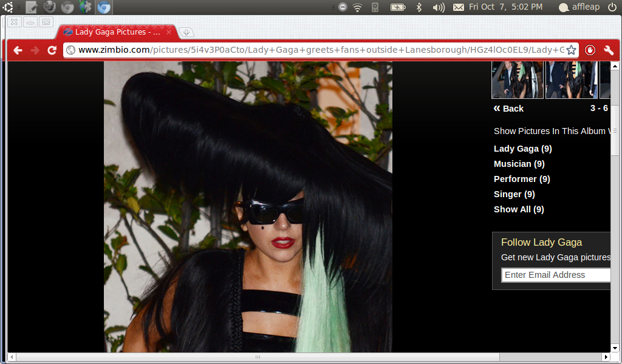The height and width of the screenshot is (364, 622).
Task: Click the Get new Lady Gaga pictures text
Action: (556, 257)
